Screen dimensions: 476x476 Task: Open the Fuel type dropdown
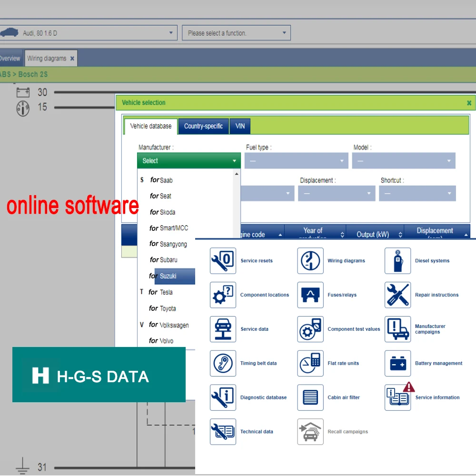[296, 160]
